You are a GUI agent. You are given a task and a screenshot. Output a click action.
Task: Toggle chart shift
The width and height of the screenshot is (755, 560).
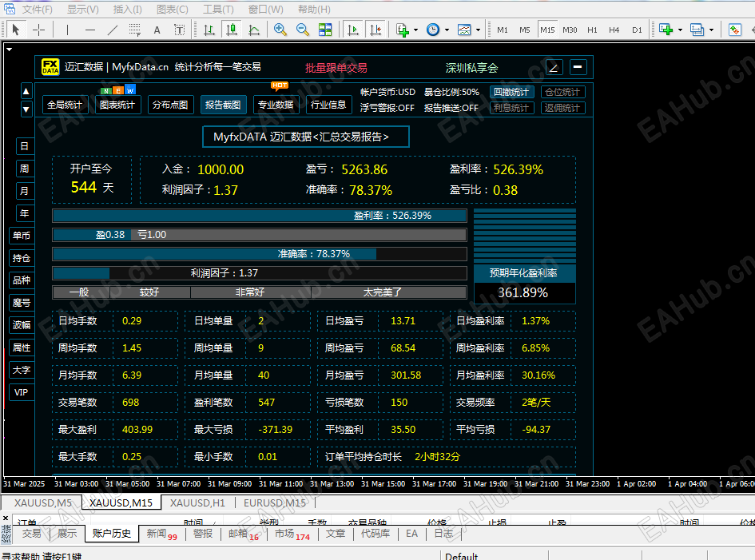376,30
